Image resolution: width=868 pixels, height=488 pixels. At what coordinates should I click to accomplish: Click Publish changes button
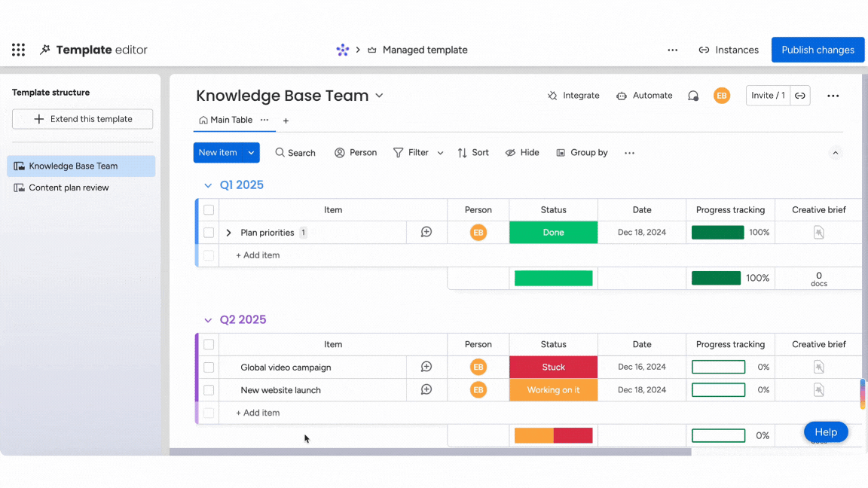(x=818, y=50)
